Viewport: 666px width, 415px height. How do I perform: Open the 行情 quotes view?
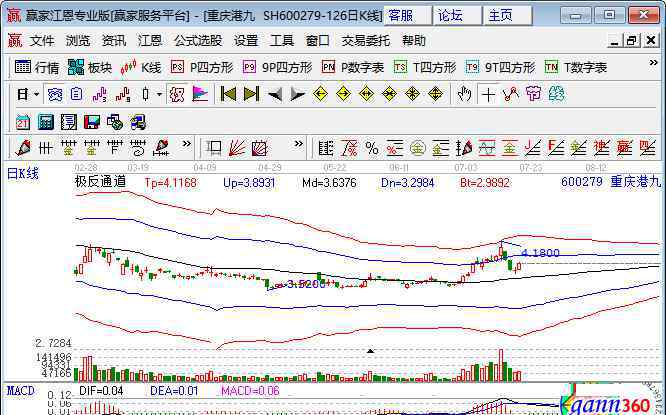[37, 68]
